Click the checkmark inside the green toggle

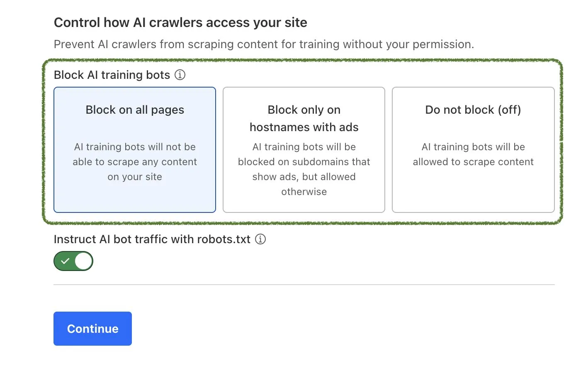pos(65,261)
